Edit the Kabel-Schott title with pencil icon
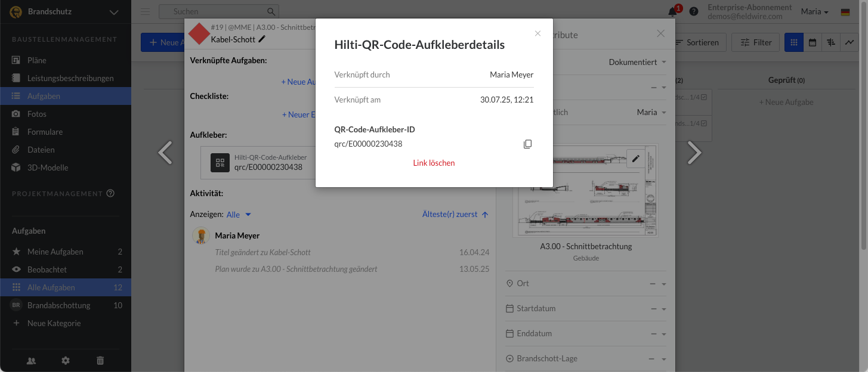 [262, 39]
